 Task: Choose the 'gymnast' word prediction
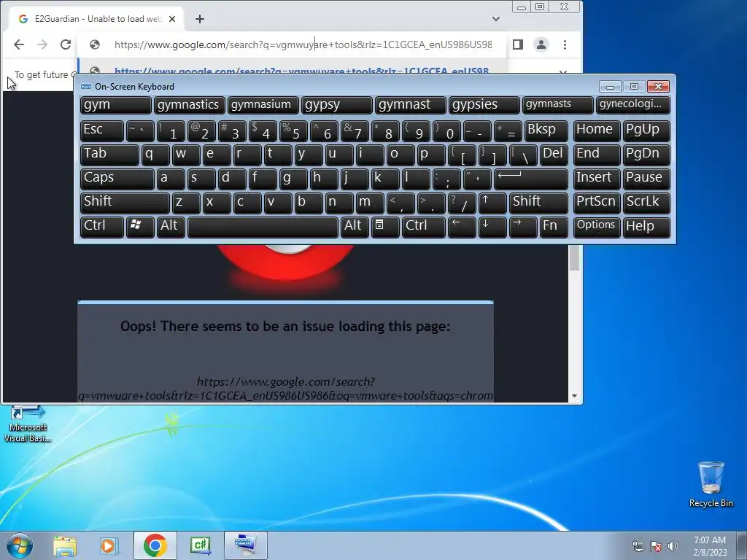(411, 105)
